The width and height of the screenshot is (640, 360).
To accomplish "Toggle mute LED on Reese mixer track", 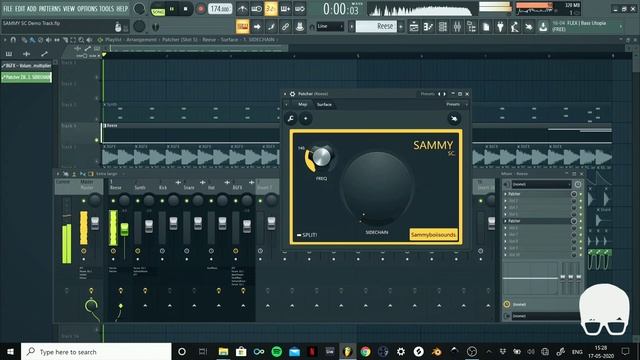I will coord(113,201).
